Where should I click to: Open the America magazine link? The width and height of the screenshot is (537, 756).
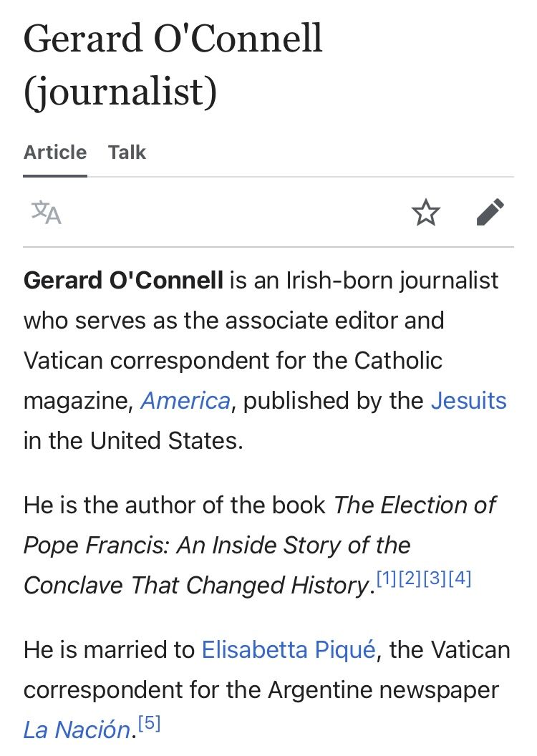[185, 401]
